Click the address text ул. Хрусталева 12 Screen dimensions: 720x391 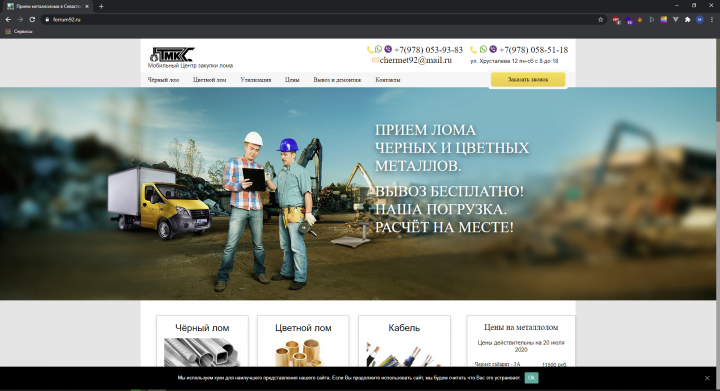coord(514,61)
